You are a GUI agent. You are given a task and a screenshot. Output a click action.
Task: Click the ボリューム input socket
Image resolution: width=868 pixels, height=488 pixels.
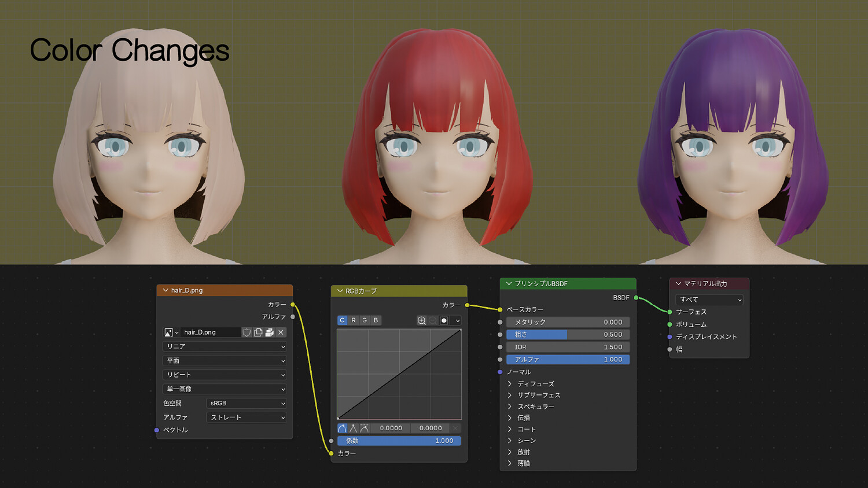coord(670,324)
